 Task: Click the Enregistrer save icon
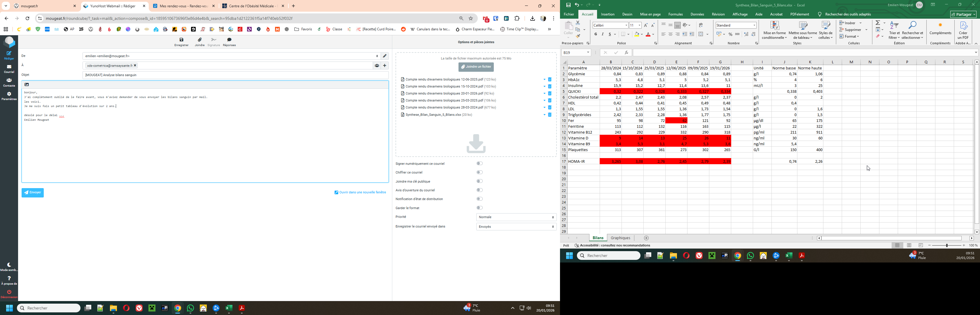181,40
